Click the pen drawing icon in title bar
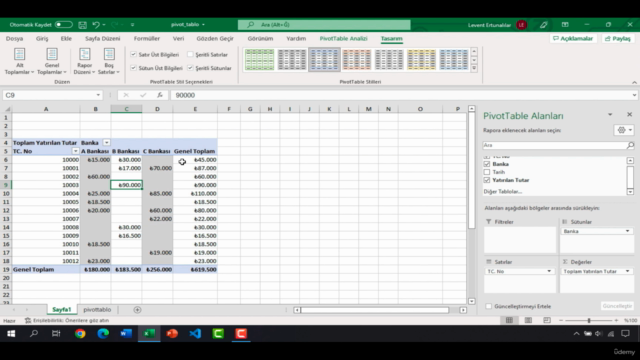 (x=543, y=25)
